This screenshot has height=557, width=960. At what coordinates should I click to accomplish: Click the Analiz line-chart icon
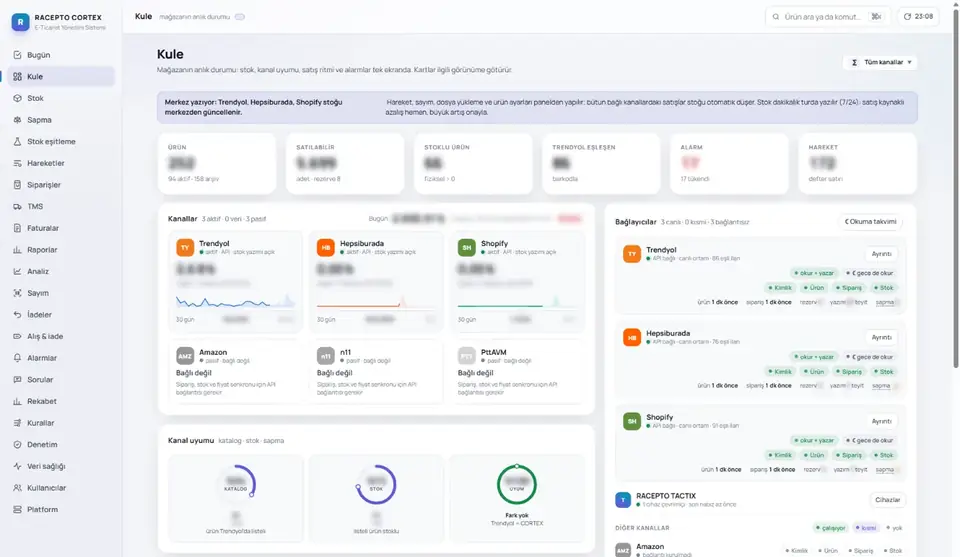(17, 271)
